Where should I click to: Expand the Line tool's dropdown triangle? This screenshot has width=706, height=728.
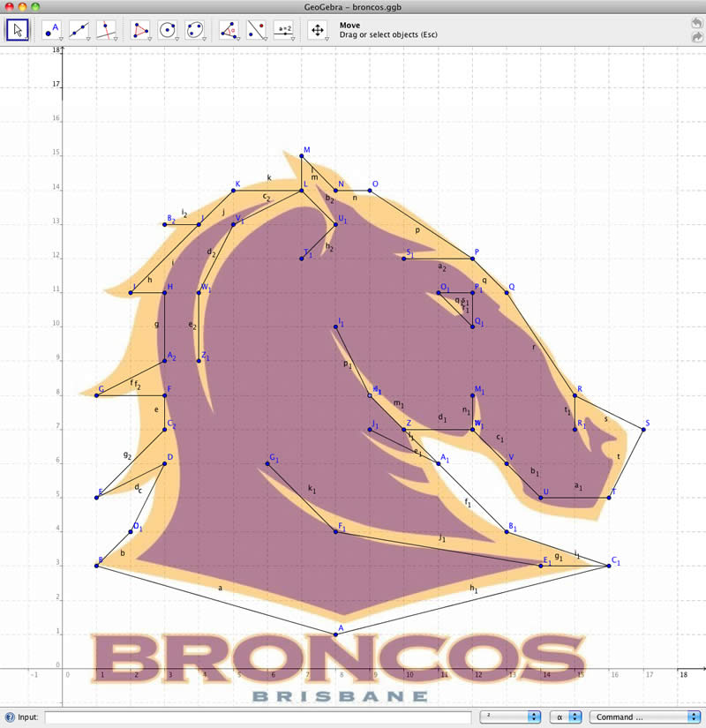88,39
